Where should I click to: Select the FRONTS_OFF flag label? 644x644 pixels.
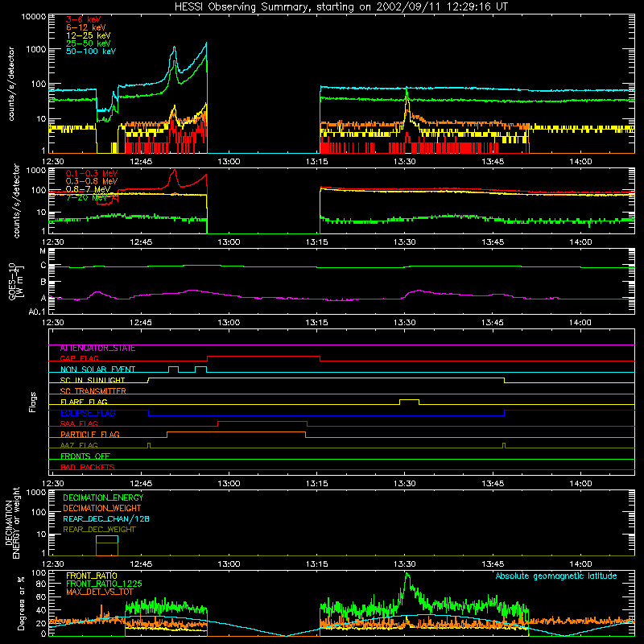pyautogui.click(x=85, y=456)
